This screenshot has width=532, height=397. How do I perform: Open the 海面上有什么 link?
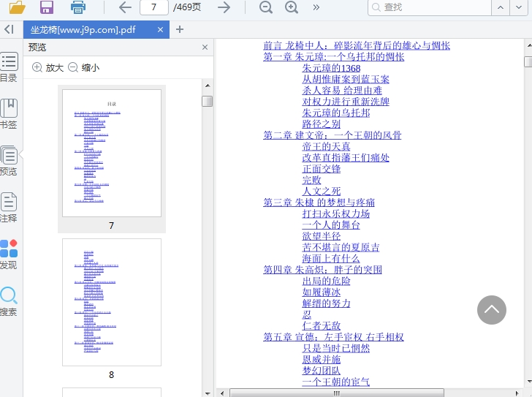(331, 258)
